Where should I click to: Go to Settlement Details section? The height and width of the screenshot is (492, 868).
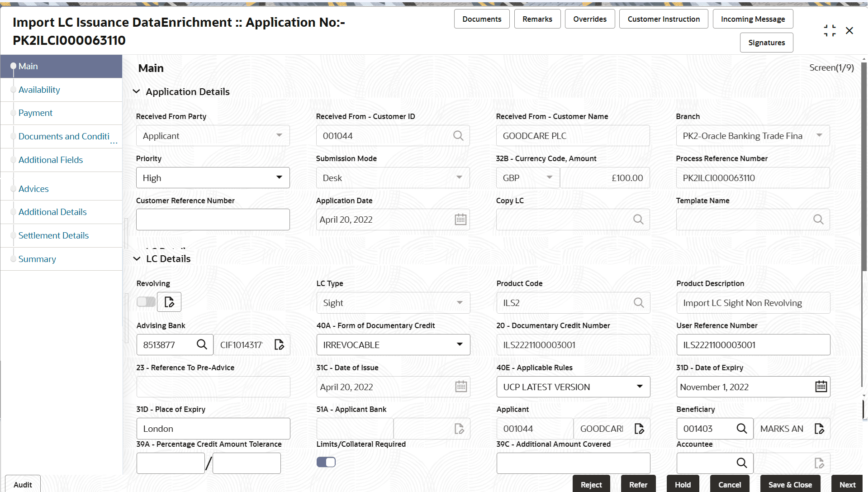[x=53, y=235]
